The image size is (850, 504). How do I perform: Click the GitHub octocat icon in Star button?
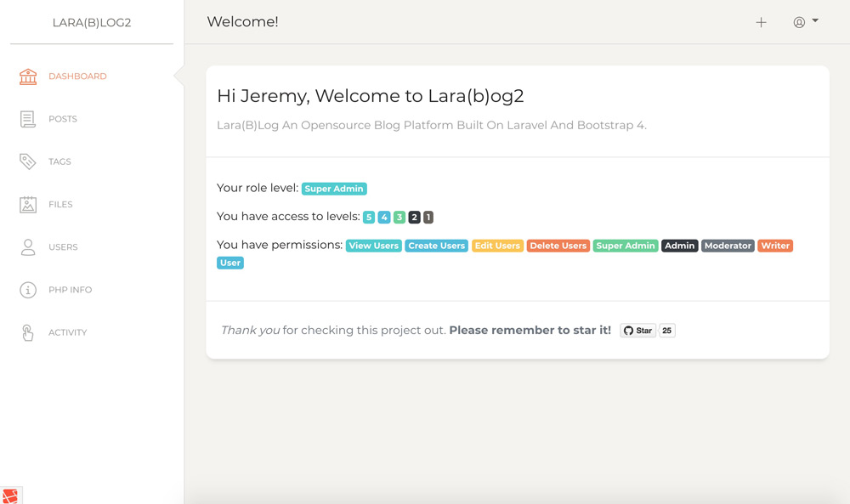point(628,330)
